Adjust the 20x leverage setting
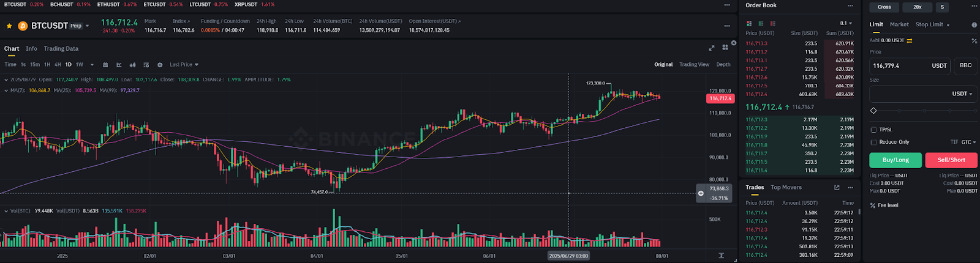 (x=918, y=7)
